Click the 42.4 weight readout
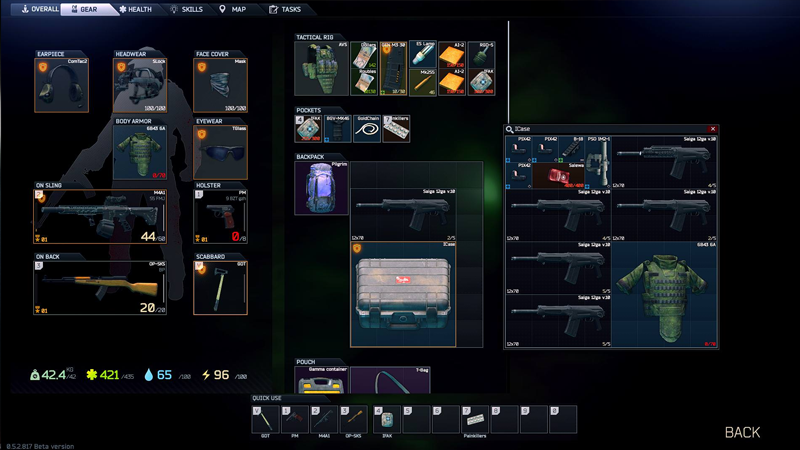This screenshot has height=450, width=800. pos(52,375)
